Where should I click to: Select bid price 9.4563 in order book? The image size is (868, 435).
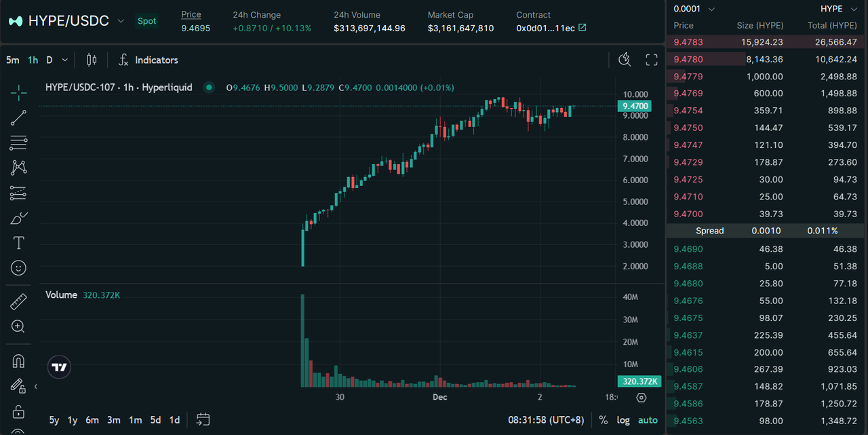pyautogui.click(x=688, y=421)
